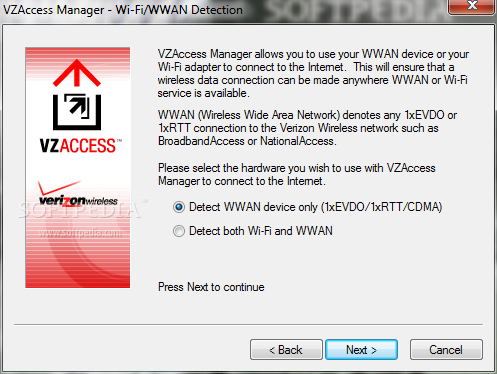497x374 pixels.
Task: Click the red upward arrow icon
Action: pyautogui.click(x=77, y=73)
